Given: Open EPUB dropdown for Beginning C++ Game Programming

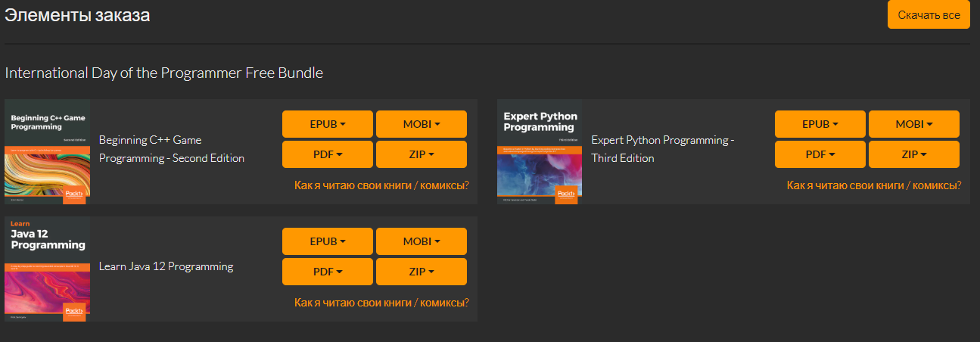Looking at the screenshot, I should pyautogui.click(x=328, y=124).
